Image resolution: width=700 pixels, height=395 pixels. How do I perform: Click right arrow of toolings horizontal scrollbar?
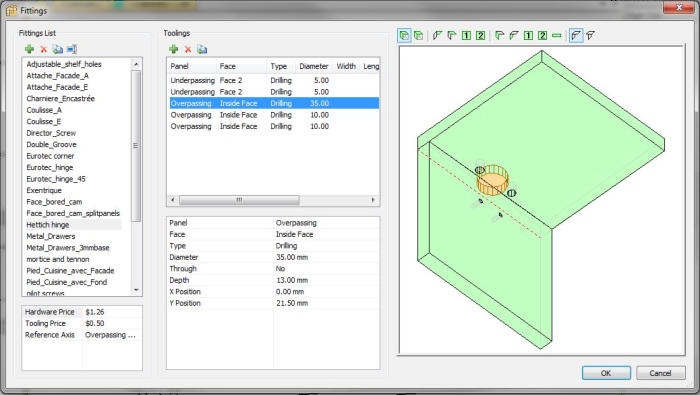click(x=373, y=200)
